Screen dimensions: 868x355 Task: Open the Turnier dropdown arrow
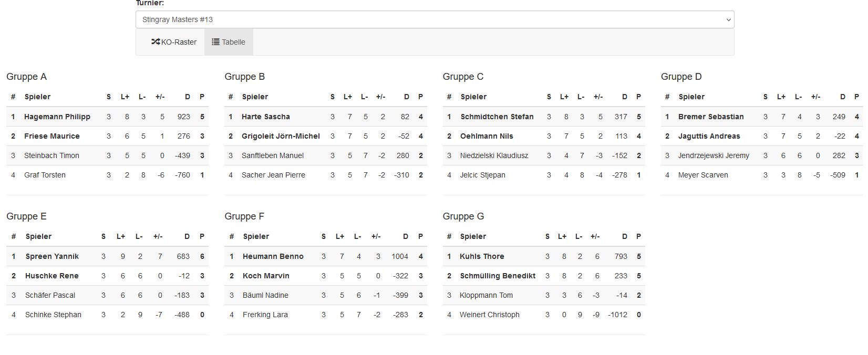728,19
